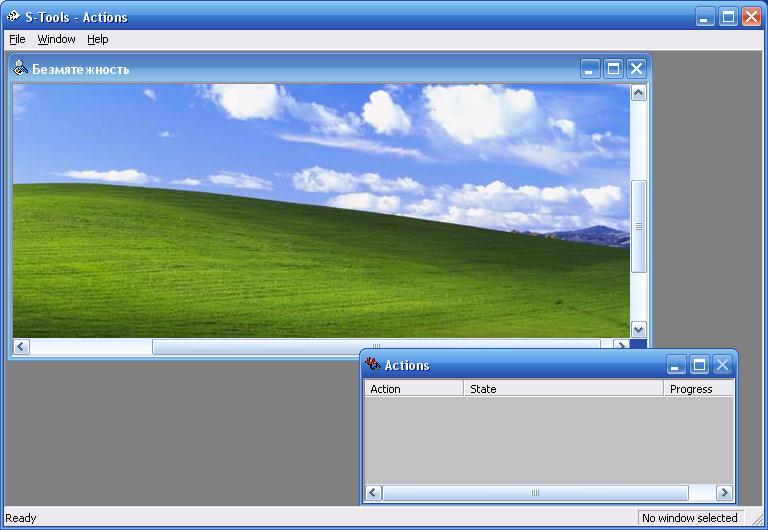This screenshot has width=768, height=530.
Task: Click image window vertical scroll down arrow
Action: pos(638,329)
